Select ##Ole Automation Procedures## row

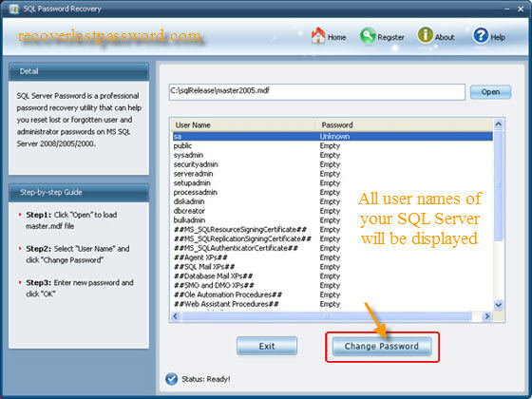(332, 294)
